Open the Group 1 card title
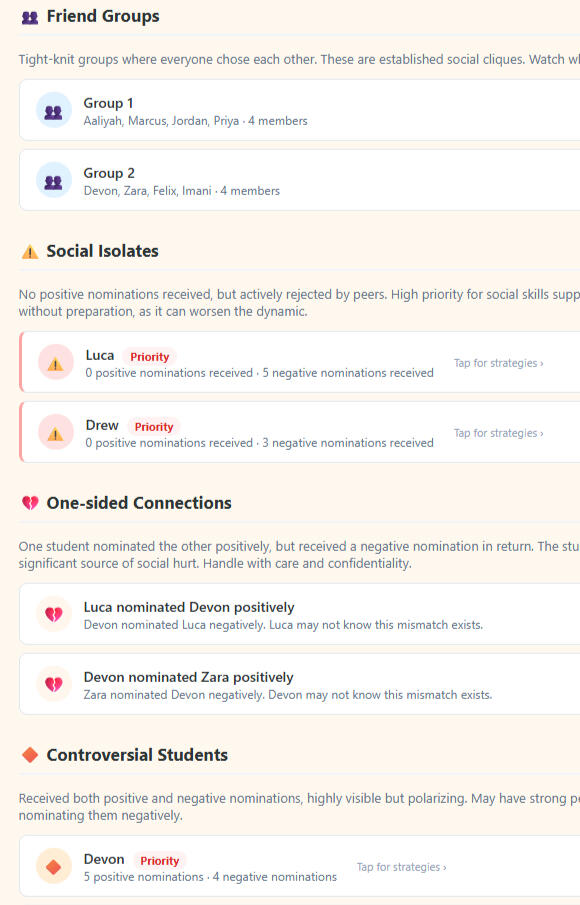Viewport: 580px width, 905px height. (x=108, y=103)
